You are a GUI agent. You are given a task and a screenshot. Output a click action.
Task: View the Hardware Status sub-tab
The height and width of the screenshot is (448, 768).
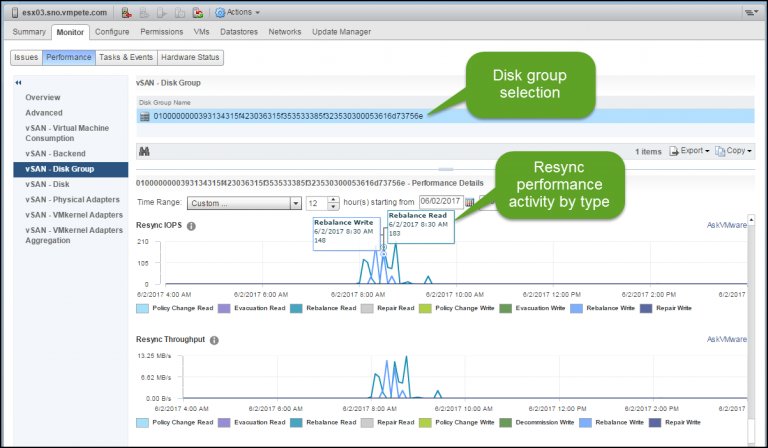click(191, 57)
